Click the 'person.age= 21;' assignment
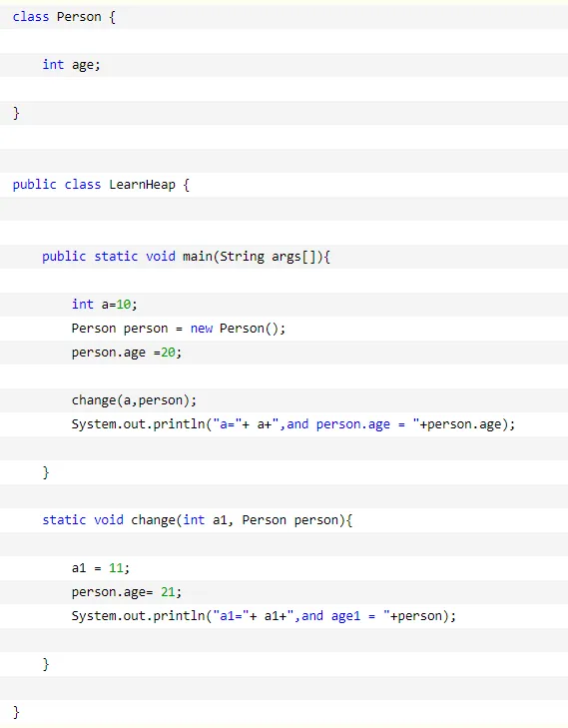This screenshot has width=568, height=728. point(126,592)
